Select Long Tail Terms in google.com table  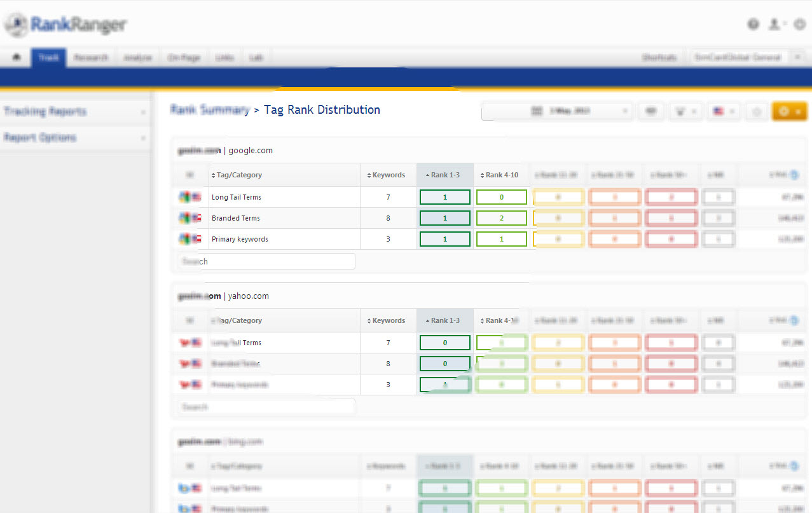(237, 197)
